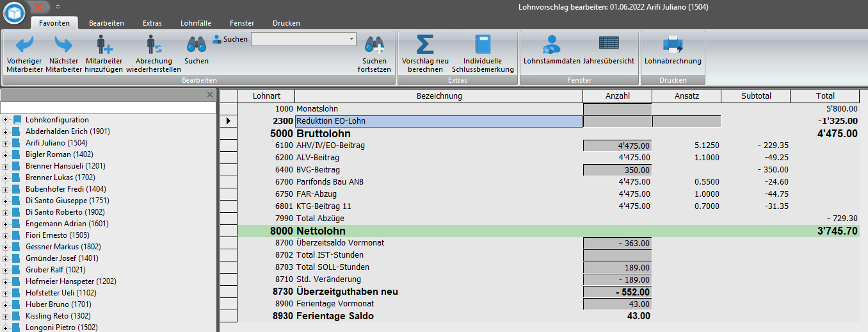The width and height of the screenshot is (868, 332).
Task: Switch to Favoriten tab
Action: coord(54,23)
